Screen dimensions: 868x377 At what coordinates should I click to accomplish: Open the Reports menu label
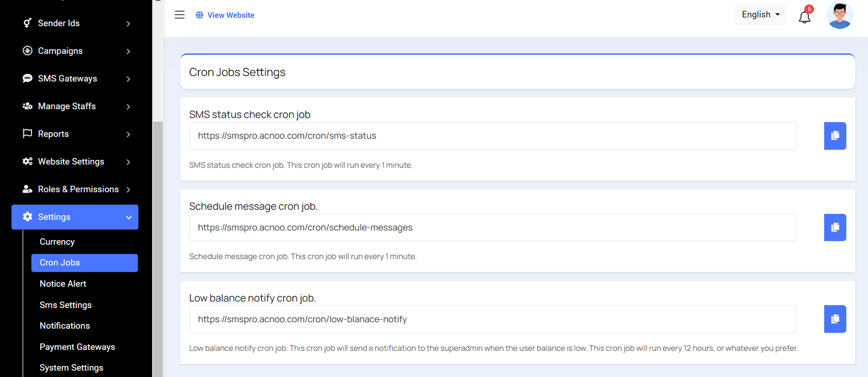(53, 133)
